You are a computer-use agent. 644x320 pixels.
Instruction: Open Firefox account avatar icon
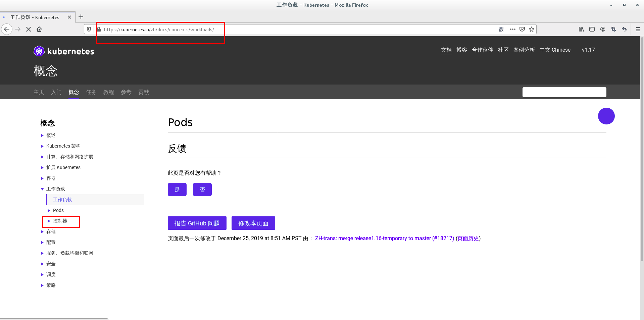pyautogui.click(x=603, y=29)
